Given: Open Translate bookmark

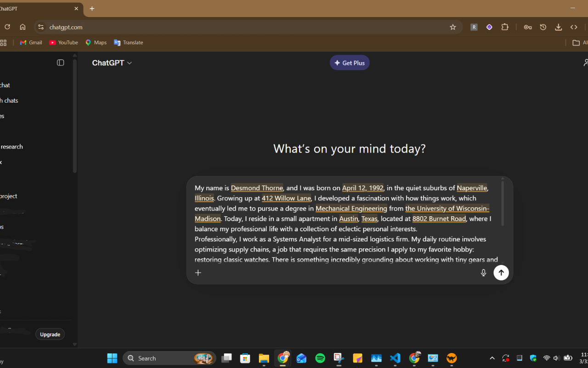Looking at the screenshot, I should tap(129, 43).
